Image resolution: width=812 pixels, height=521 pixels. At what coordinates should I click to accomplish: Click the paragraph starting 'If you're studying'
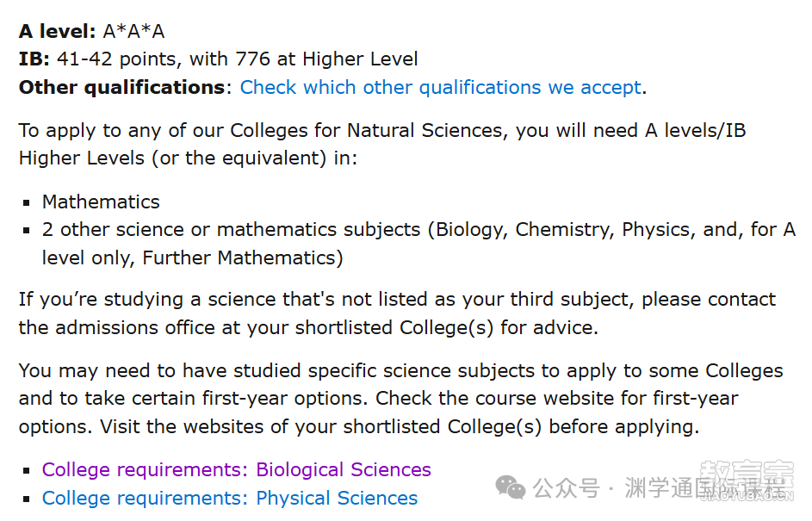tap(397, 313)
